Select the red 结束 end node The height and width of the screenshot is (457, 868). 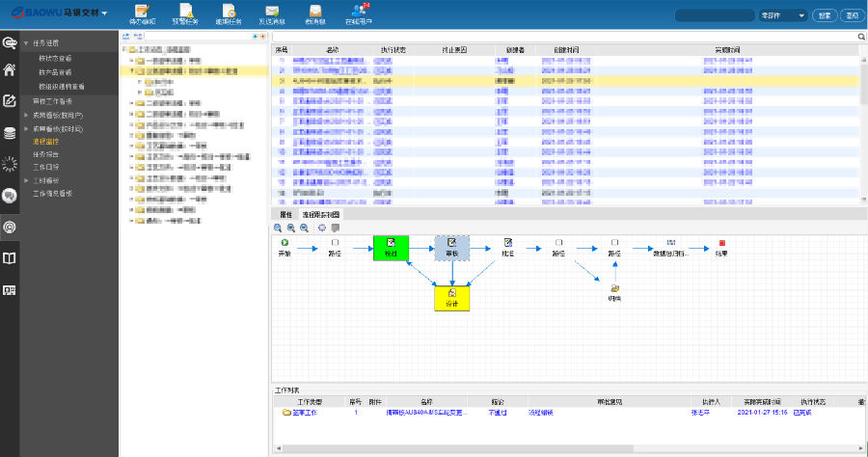pyautogui.click(x=721, y=242)
